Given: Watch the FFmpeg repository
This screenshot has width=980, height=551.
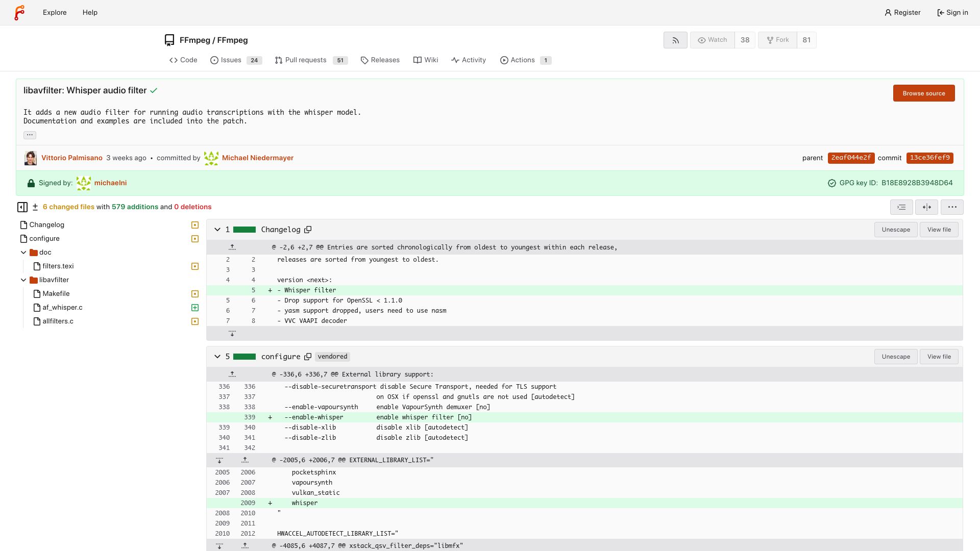Looking at the screenshot, I should [x=713, y=40].
